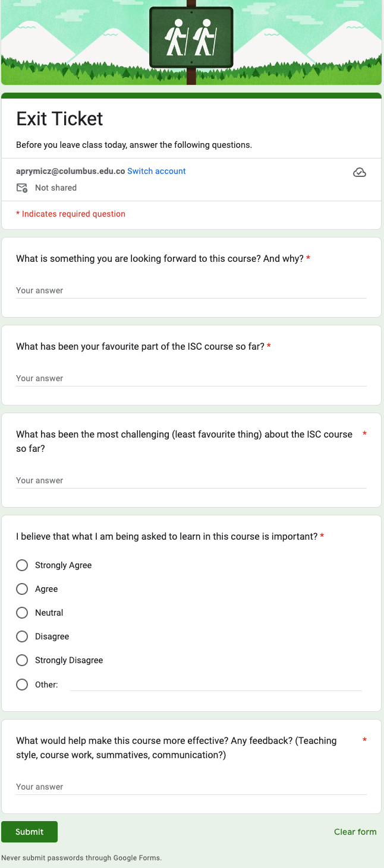The image size is (384, 868).
Task: Select the Strongly Agree option
Action: pos(22,565)
